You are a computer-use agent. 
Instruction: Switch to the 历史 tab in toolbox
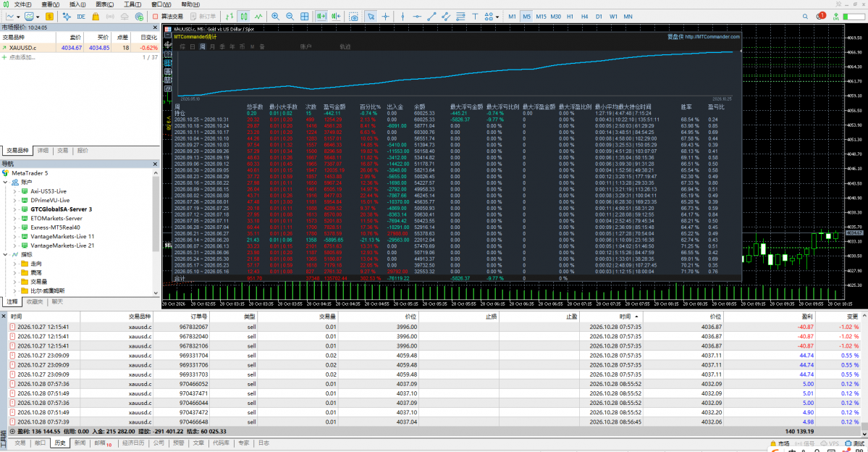click(x=60, y=443)
